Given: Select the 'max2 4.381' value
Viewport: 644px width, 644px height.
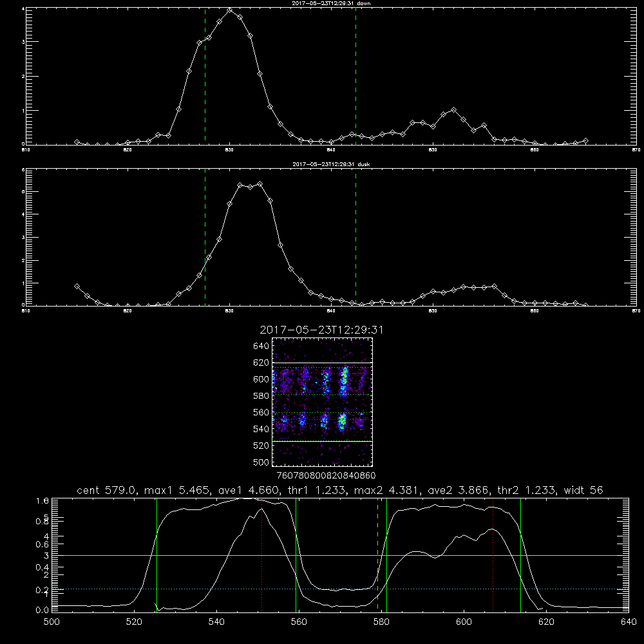Looking at the screenshot, I should pos(387,490).
